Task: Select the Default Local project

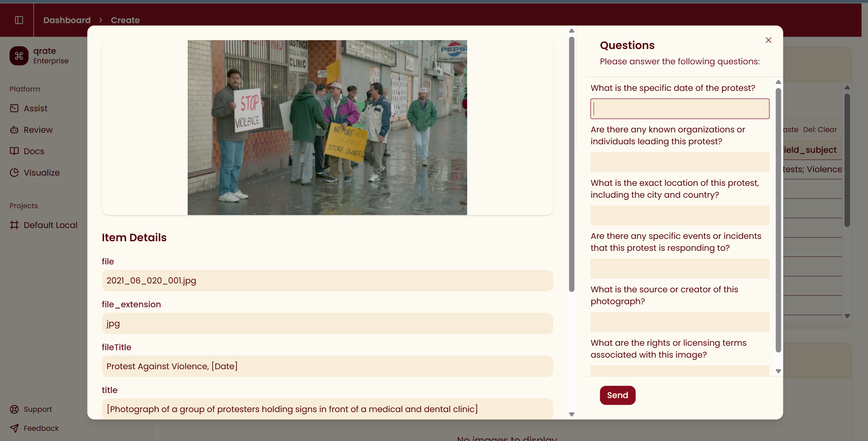Action: point(50,225)
